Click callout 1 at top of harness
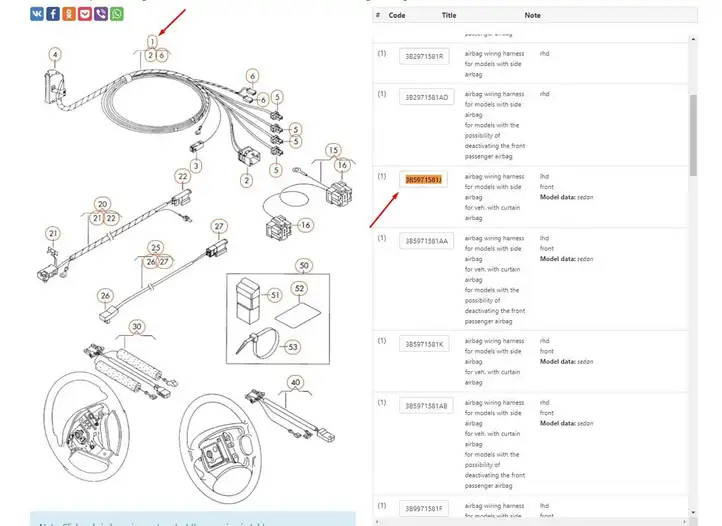 pos(152,41)
